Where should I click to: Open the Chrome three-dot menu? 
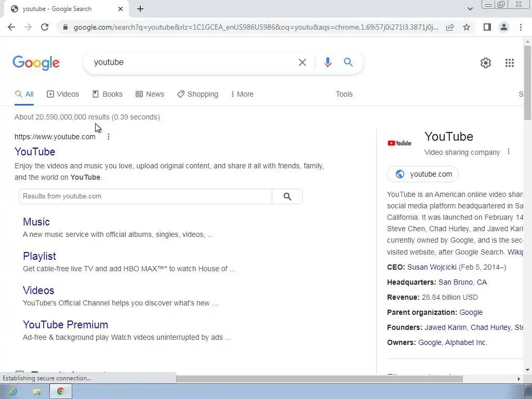tap(521, 27)
